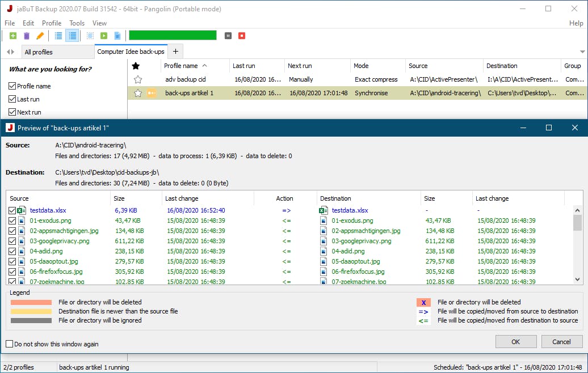Click the dashed select-all profiles toolbar icon

pyautogui.click(x=90, y=36)
